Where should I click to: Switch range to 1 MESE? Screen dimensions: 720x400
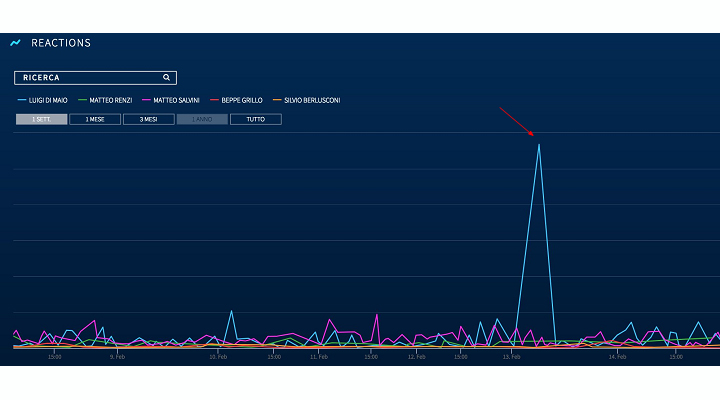coord(95,119)
